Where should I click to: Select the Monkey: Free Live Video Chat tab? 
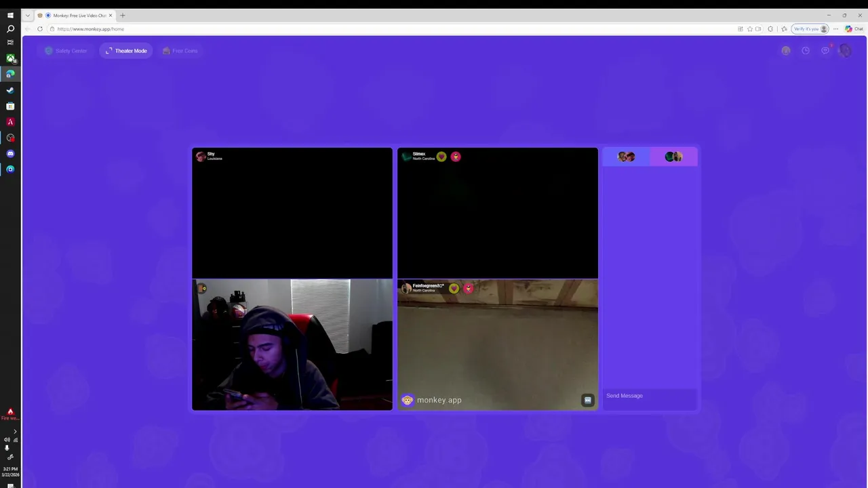[x=75, y=15]
